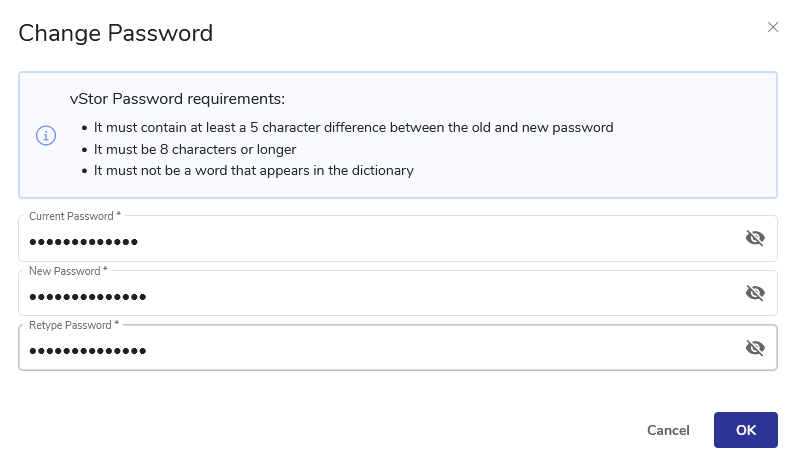This screenshot has width=794, height=465.
Task: Click the blue info circle icon
Action: pyautogui.click(x=46, y=135)
